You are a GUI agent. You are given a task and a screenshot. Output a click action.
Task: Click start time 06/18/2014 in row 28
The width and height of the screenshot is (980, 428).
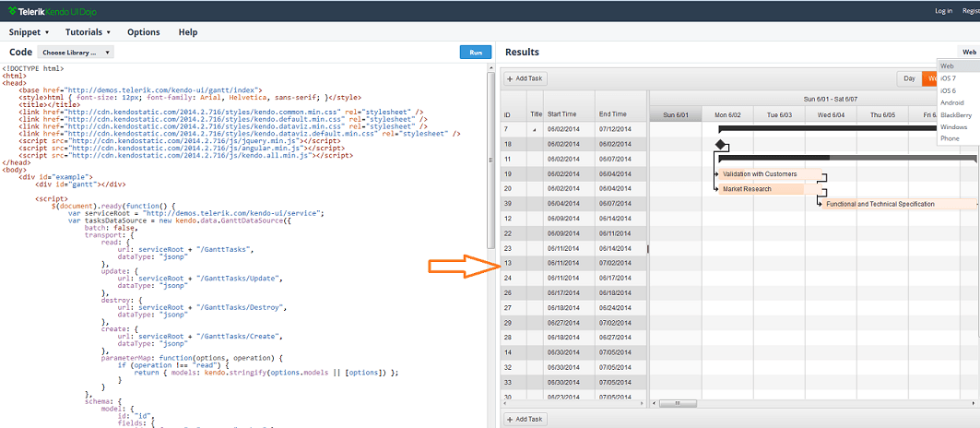coord(564,338)
